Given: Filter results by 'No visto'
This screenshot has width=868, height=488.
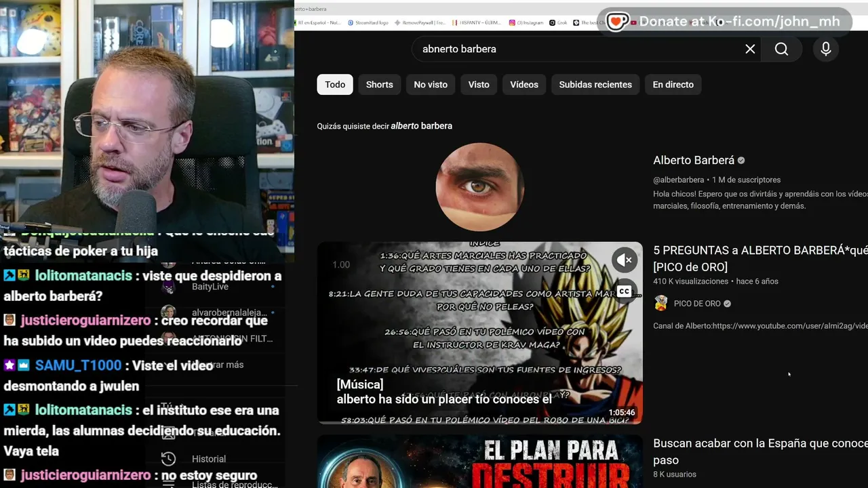Looking at the screenshot, I should 431,85.
